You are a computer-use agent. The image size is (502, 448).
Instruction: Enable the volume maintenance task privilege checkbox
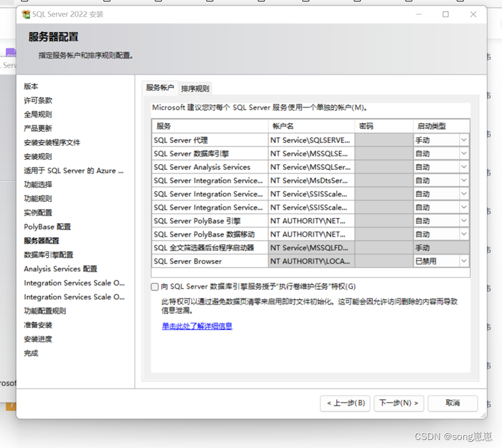tap(155, 287)
